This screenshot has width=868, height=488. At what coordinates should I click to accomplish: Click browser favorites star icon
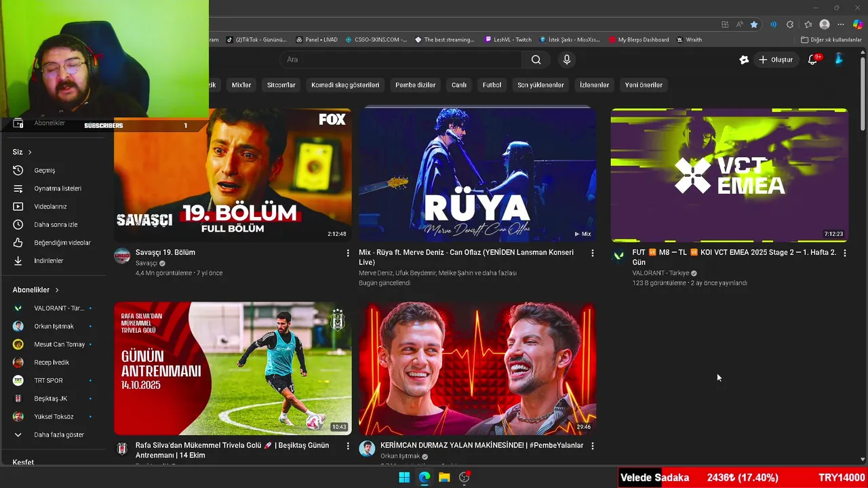tap(754, 24)
